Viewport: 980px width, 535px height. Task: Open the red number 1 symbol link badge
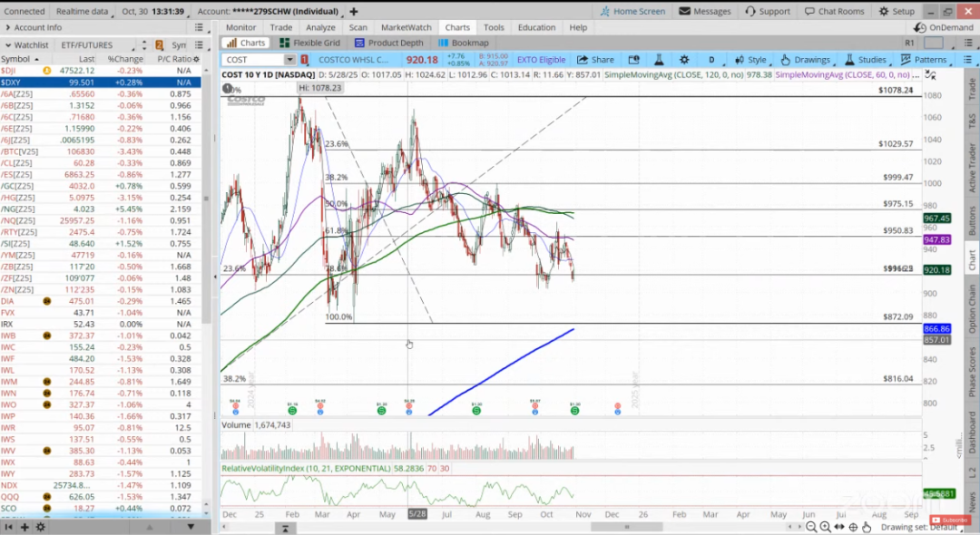point(304,59)
